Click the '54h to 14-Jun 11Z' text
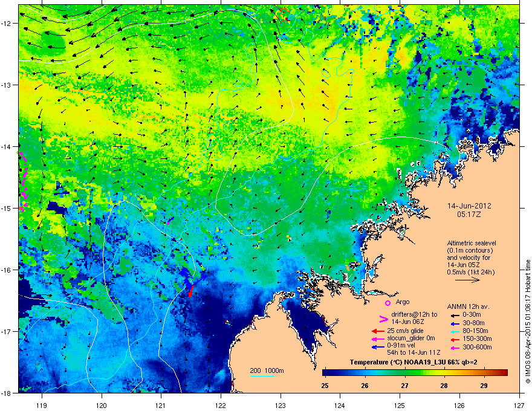This screenshot has height=411, width=532. pos(414,352)
